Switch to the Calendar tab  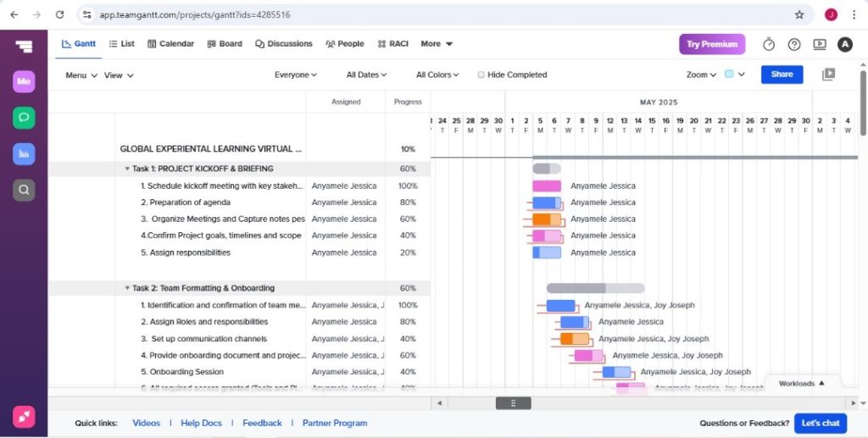click(170, 44)
